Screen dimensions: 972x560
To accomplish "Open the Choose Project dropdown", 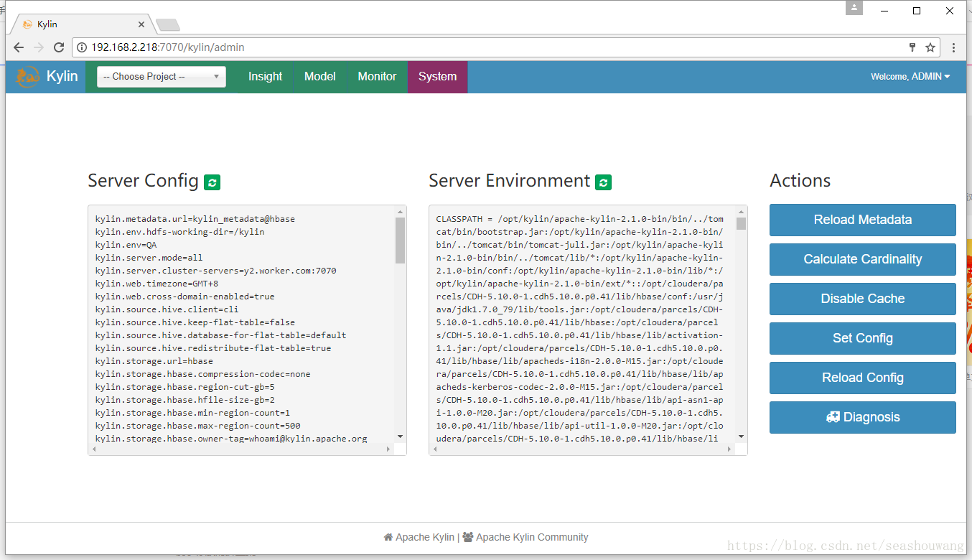I will tap(162, 77).
